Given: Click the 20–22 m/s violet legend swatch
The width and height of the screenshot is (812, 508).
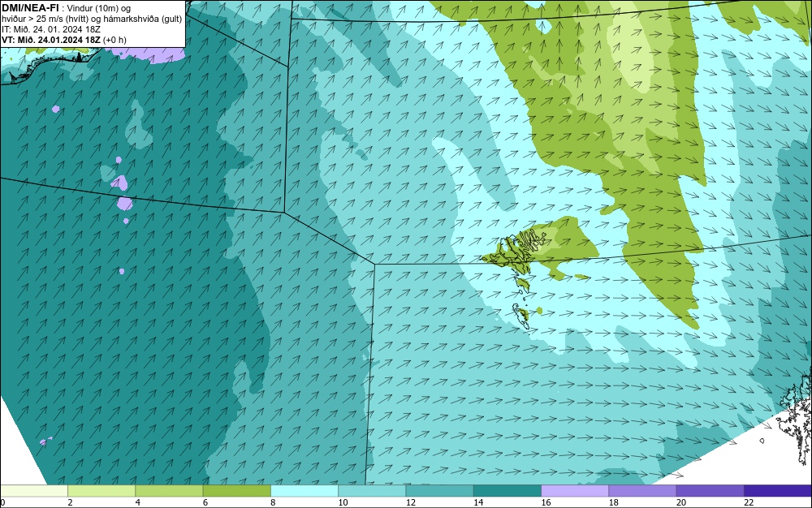Looking at the screenshot, I should [x=710, y=490].
